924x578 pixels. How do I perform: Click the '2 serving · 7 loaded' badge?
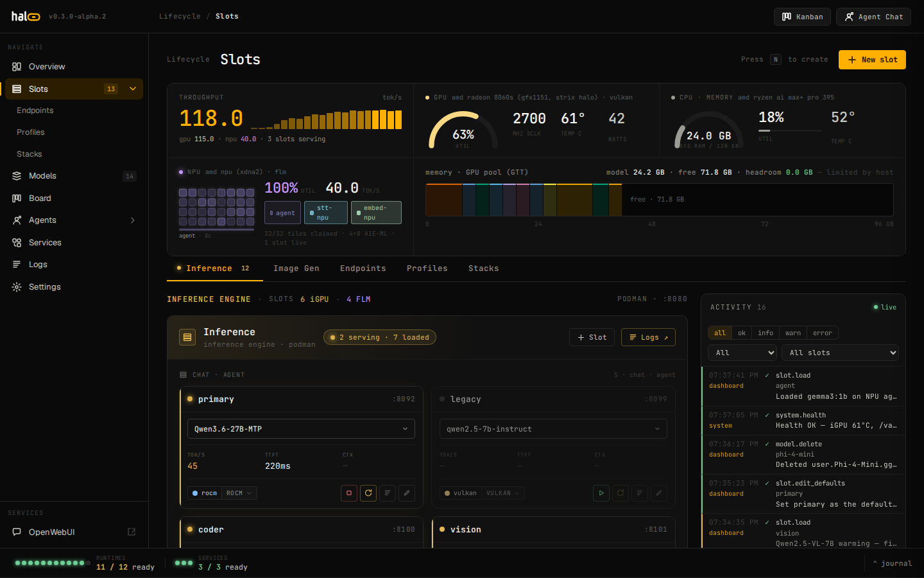[380, 337]
